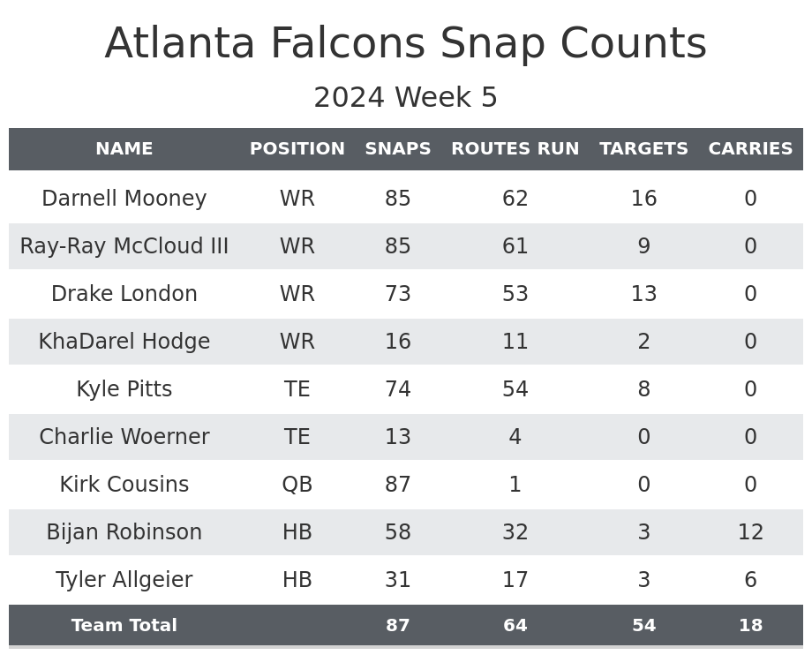812x655 pixels.
Task: Select Tyler Allgeier in the table
Action: click(x=124, y=580)
